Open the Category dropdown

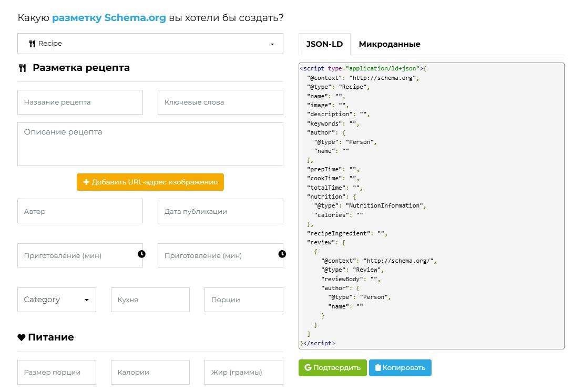56,300
